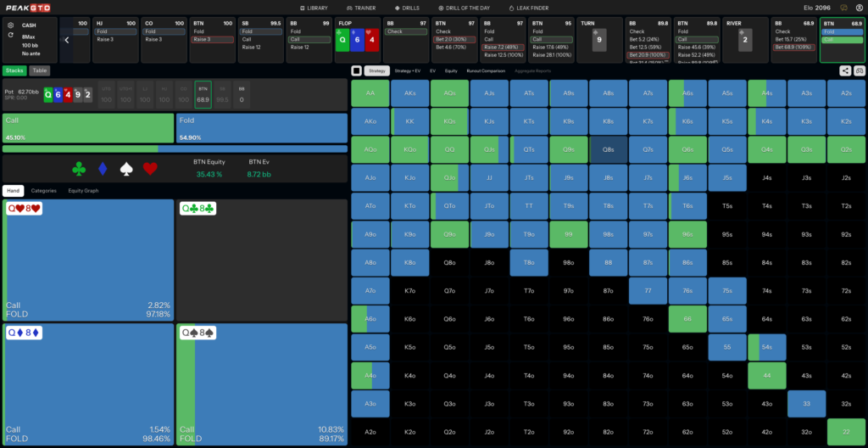Switch to the Hand tab

coord(14,191)
